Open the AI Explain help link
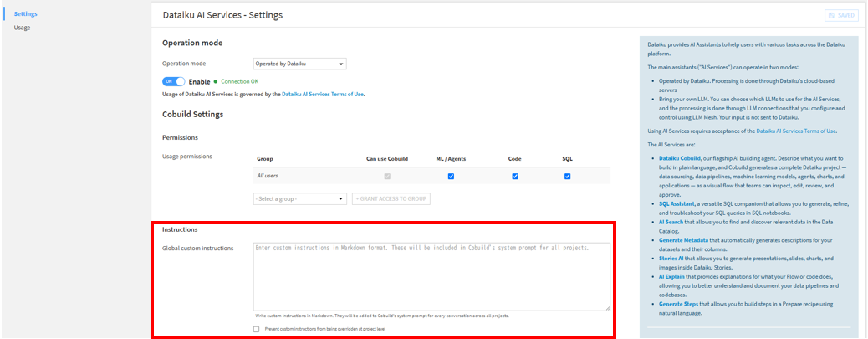Screen dimensions: 868x339 (x=672, y=277)
